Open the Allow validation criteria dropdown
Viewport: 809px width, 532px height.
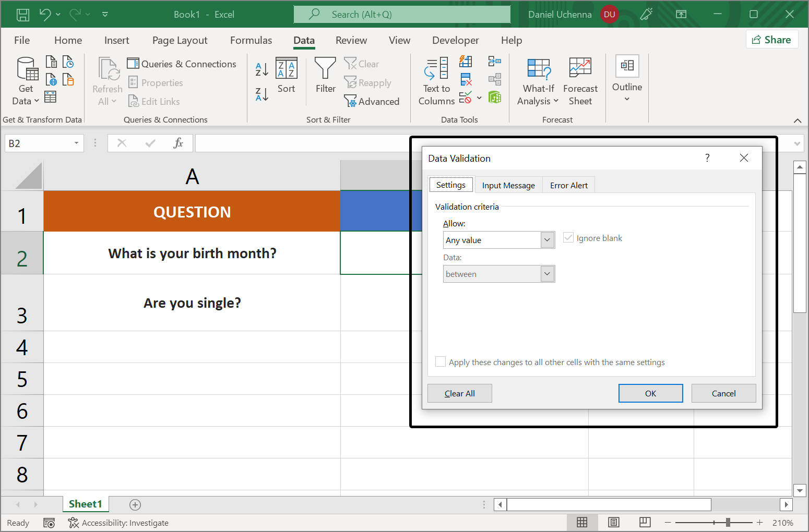pos(546,240)
